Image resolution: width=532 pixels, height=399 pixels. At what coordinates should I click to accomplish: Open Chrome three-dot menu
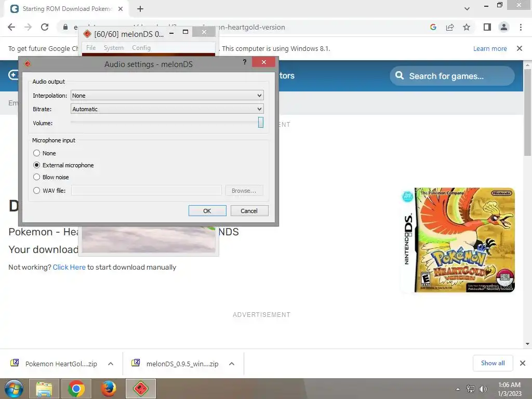(521, 27)
